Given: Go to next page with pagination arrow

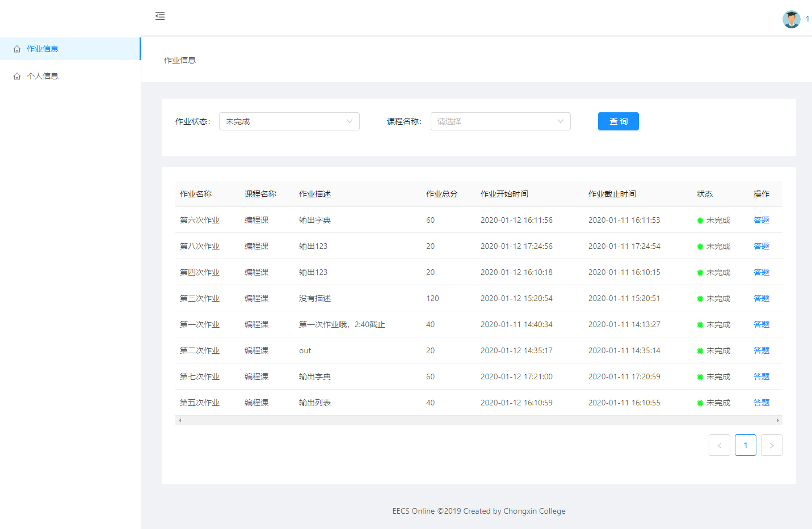Looking at the screenshot, I should point(772,445).
